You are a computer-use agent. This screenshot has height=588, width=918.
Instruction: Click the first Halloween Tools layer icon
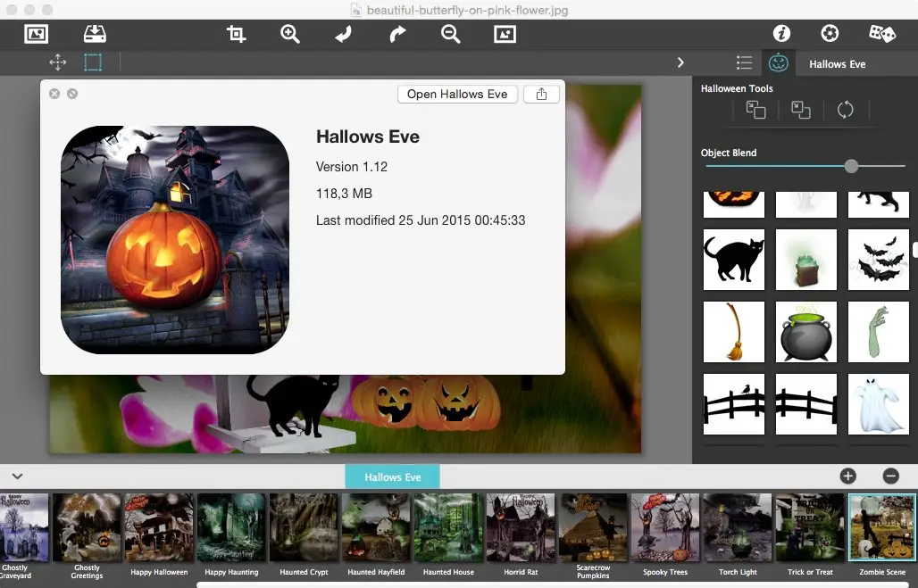tap(755, 110)
